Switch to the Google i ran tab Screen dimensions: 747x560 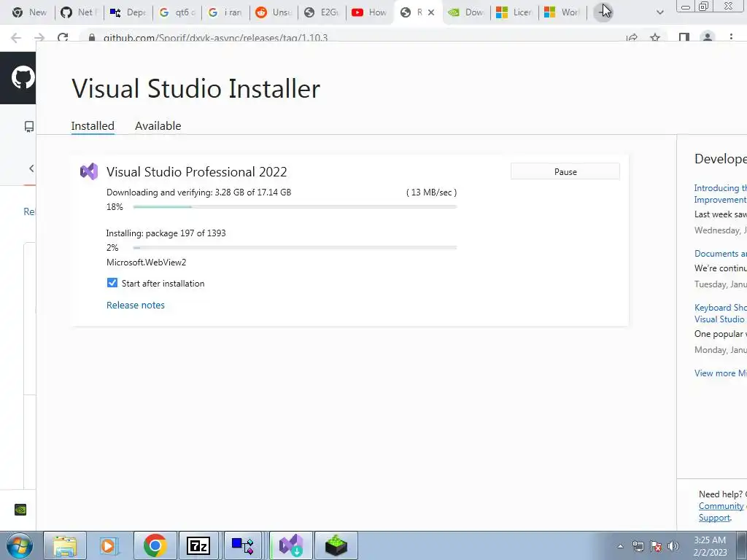click(x=225, y=12)
